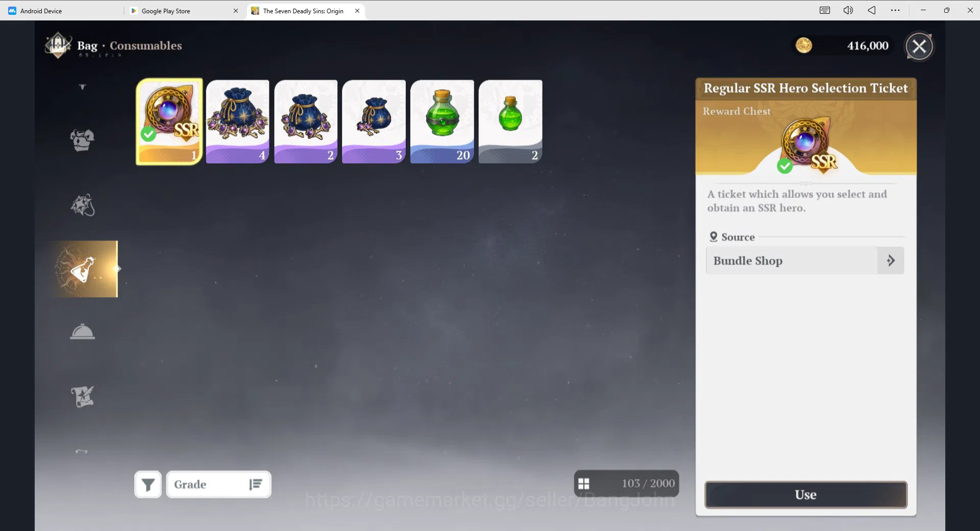This screenshot has height=531, width=980.
Task: Select the small green potion item
Action: [510, 122]
